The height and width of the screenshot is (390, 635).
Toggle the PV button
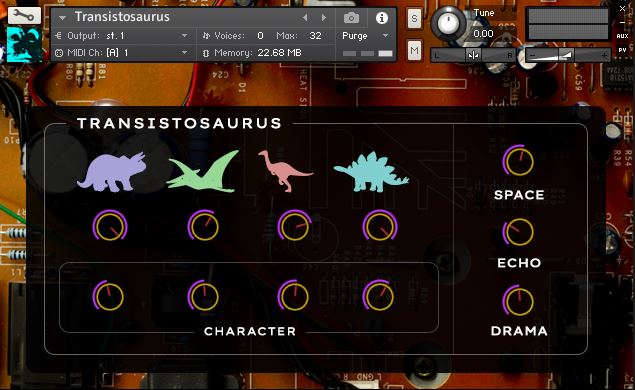(x=622, y=50)
